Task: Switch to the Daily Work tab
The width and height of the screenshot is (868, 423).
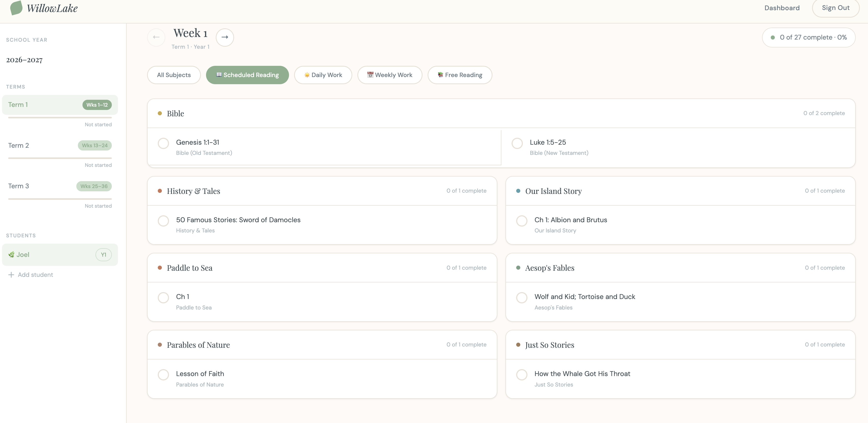Action: [x=323, y=75]
